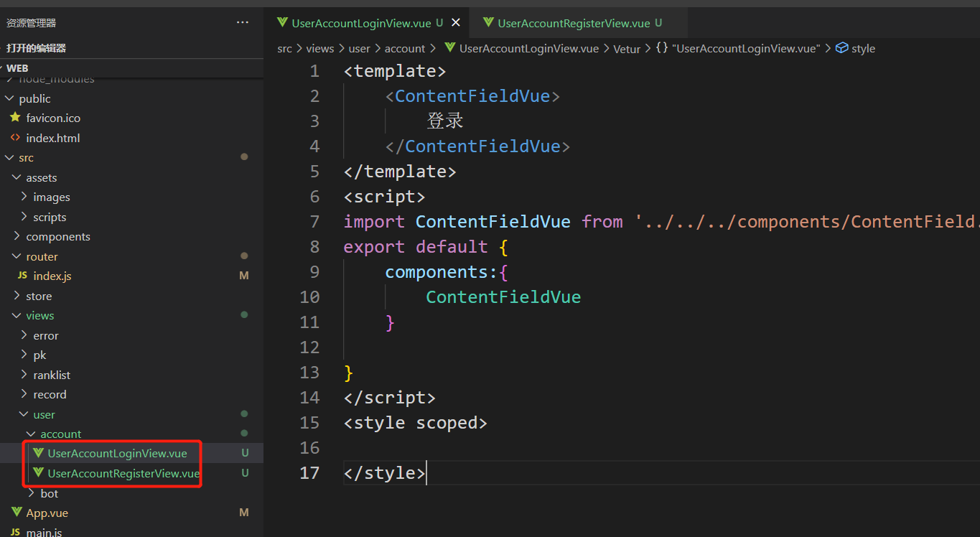Expand the components folder
The height and width of the screenshot is (537, 980).
pos(17,236)
